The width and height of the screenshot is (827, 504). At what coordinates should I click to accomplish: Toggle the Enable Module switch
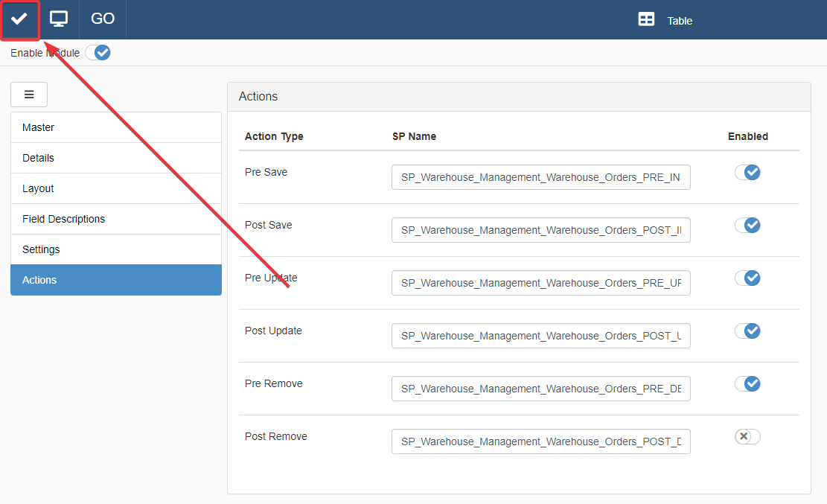tap(98, 53)
